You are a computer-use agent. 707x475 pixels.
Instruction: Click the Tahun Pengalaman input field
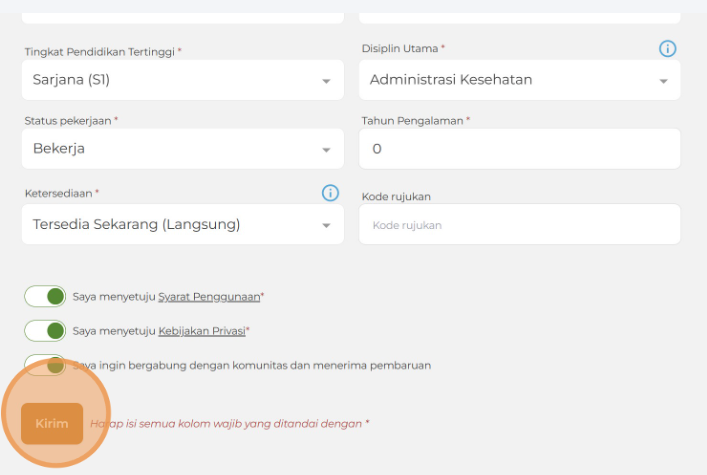tap(519, 149)
